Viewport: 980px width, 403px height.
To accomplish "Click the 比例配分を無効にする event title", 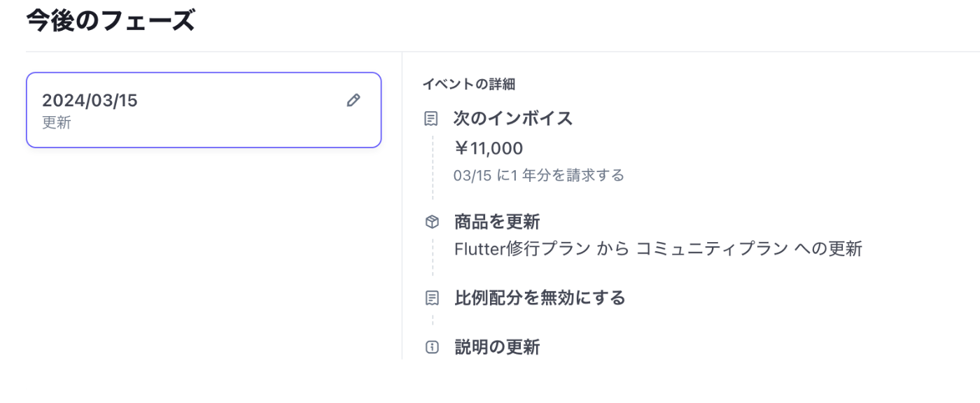I will coord(540,298).
